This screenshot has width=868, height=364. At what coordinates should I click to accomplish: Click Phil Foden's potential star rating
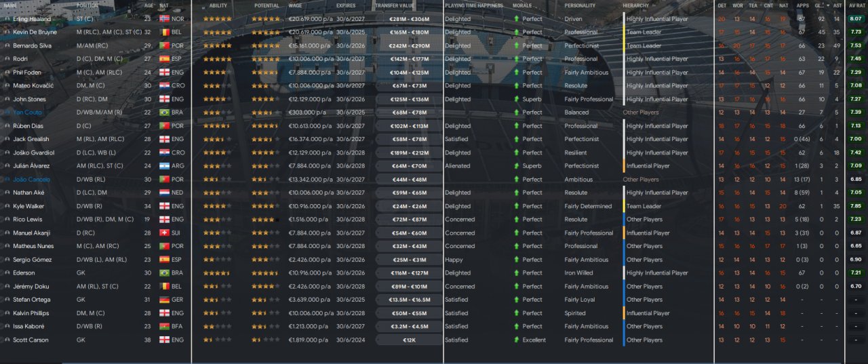(265, 73)
